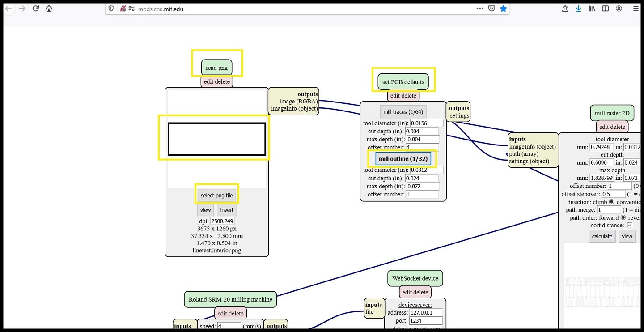Open the bookmarks star-tray toolbar icon
Screen dimensions: 644x332
click(x=565, y=9)
